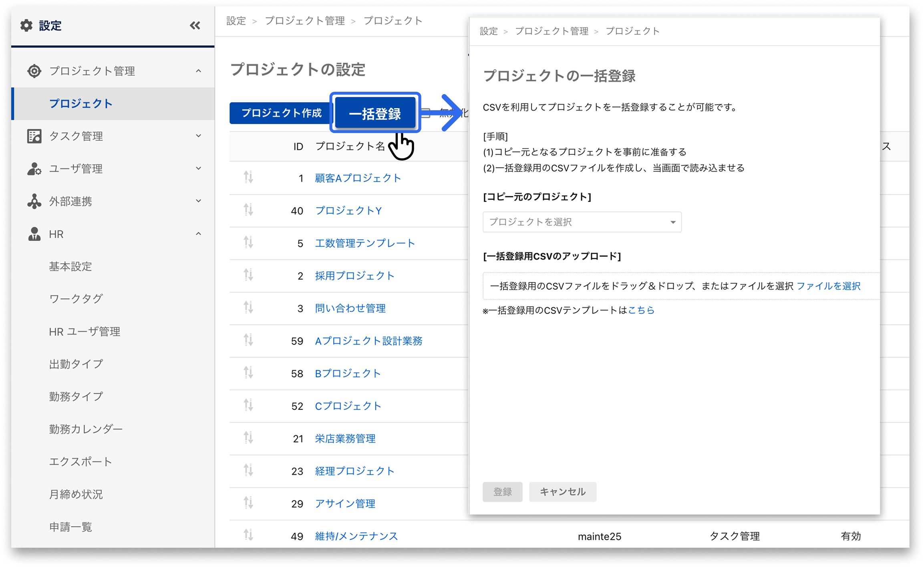The height and width of the screenshot is (567, 924).
Task: Open the コピー元 project selection dropdown
Action: (x=582, y=222)
